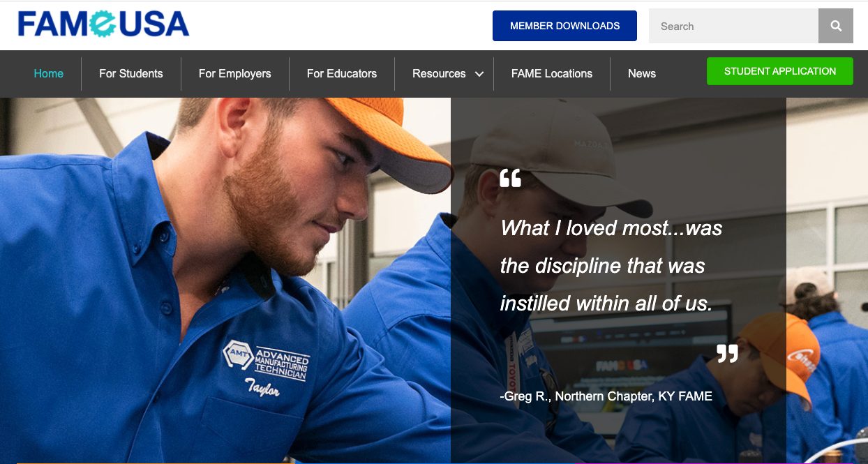Click the FAME USA logo
The width and height of the screenshot is (868, 464).
[x=103, y=24]
